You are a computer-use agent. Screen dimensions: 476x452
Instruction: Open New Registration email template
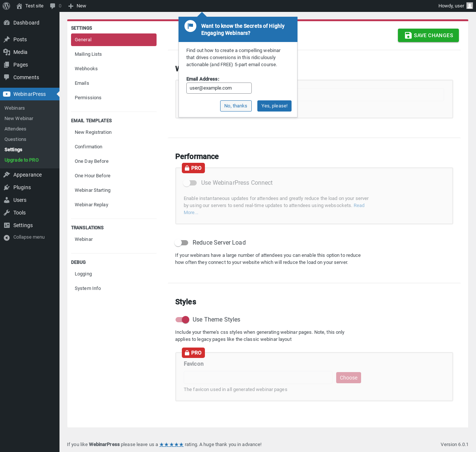114,132
